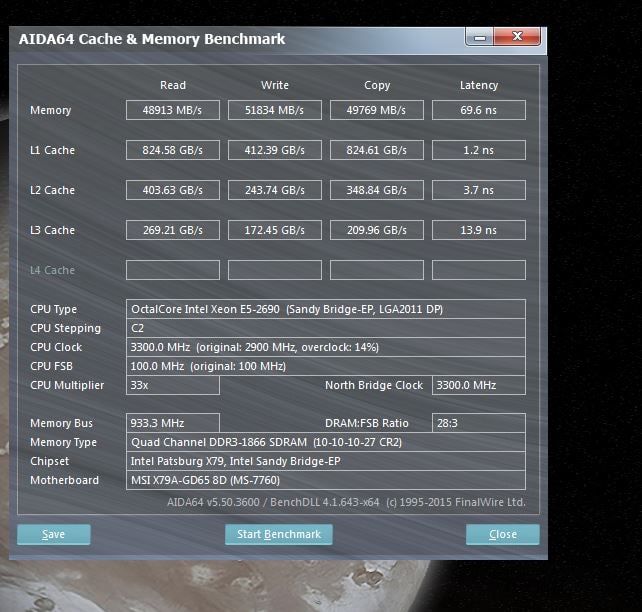Click the AIDA64 window title bar text

(x=152, y=39)
